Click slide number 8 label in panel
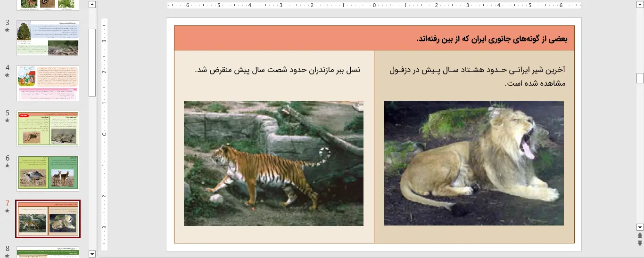644x258 pixels. pos(7,249)
